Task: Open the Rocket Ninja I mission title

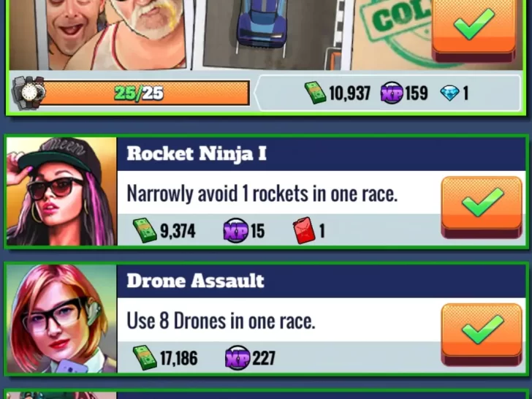Action: click(197, 153)
